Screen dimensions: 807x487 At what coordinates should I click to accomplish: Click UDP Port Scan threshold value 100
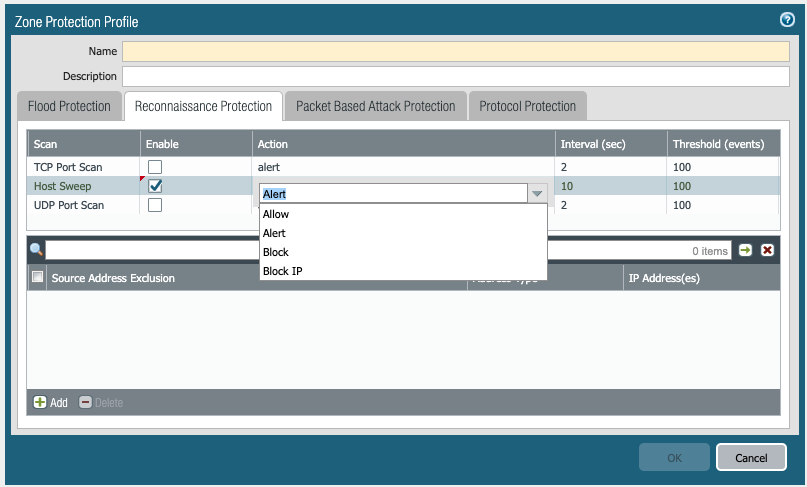click(682, 205)
